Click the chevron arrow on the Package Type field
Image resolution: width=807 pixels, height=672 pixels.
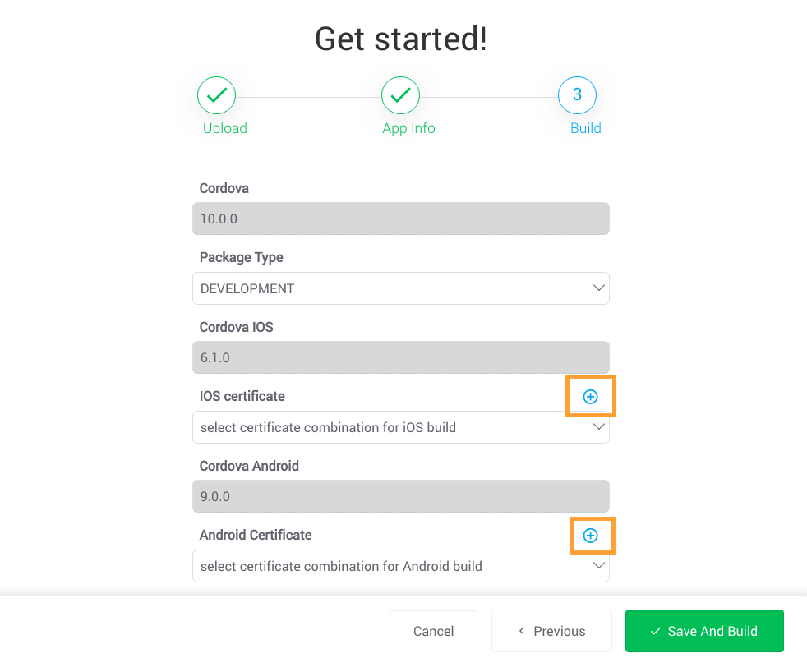coord(598,288)
